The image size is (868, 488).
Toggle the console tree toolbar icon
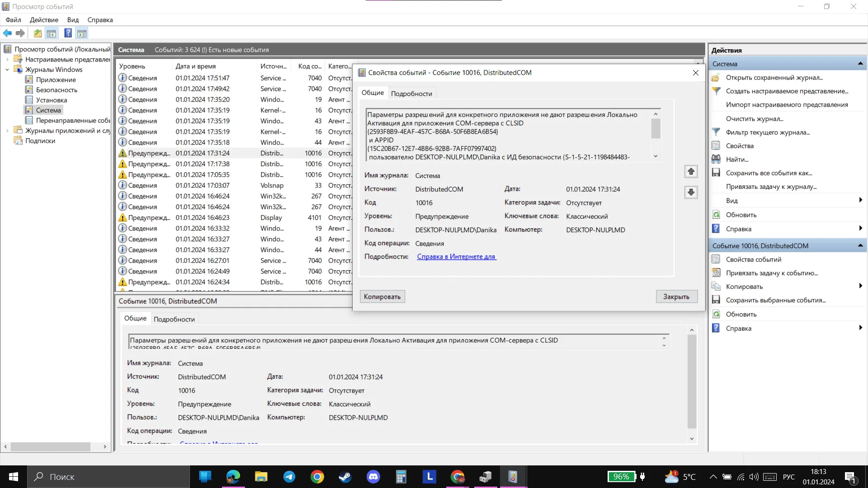coord(52,33)
